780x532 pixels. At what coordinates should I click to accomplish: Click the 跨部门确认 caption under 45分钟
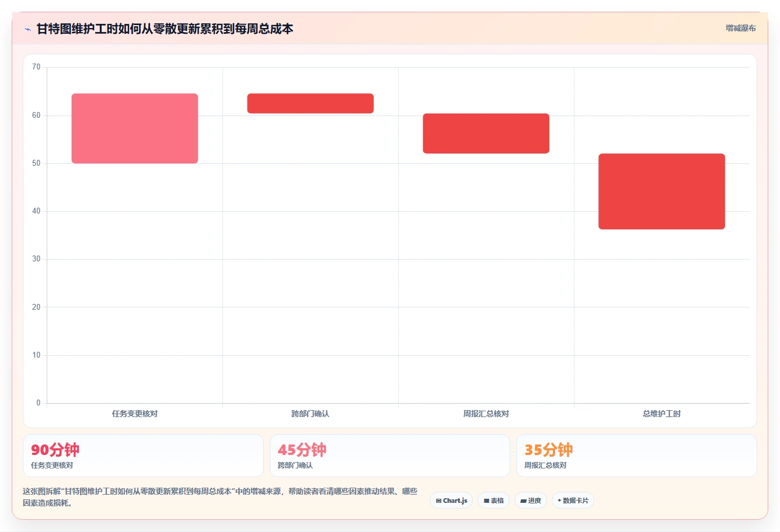(x=295, y=466)
